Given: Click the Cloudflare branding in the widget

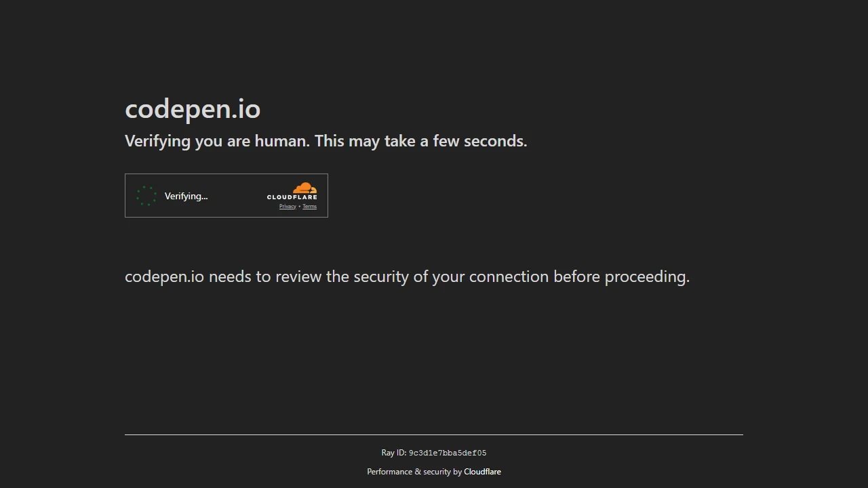Looking at the screenshot, I should tap(293, 195).
